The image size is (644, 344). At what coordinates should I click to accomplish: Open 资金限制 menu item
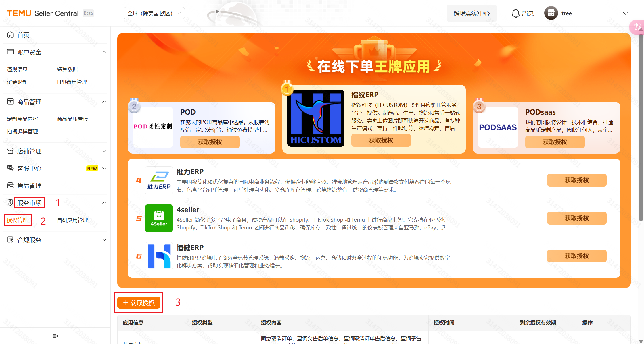[x=17, y=82]
